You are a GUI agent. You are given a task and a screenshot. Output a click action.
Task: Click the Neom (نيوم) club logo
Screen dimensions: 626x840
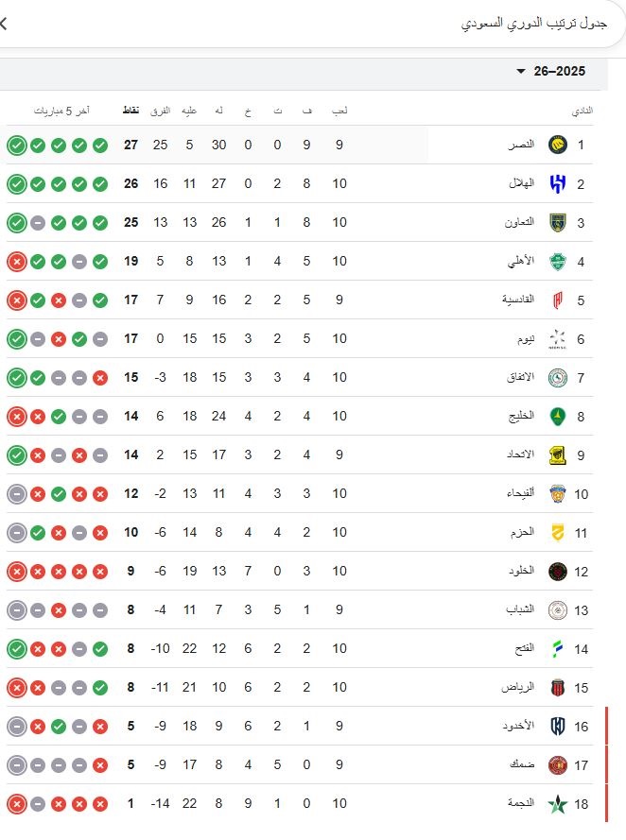(557, 338)
